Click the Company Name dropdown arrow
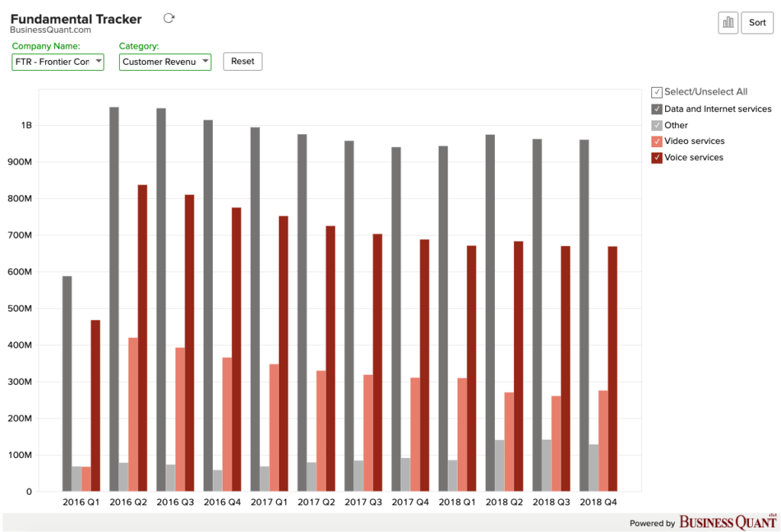This screenshot has height=532, width=781. pyautogui.click(x=98, y=61)
